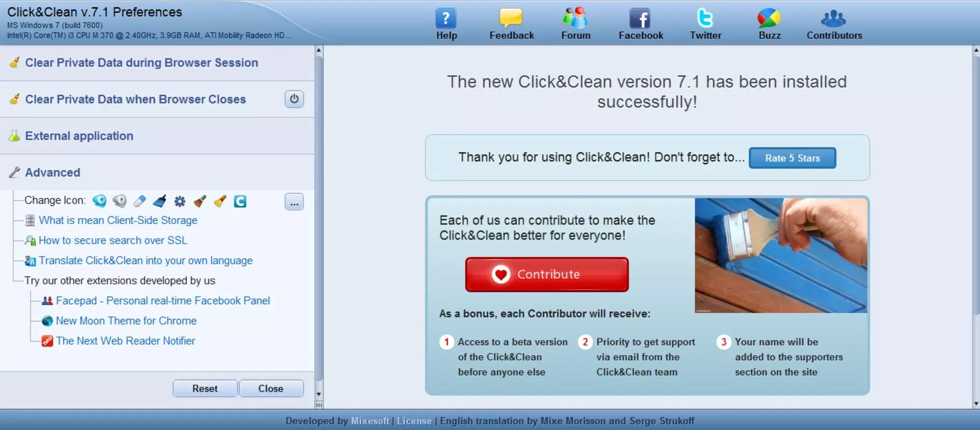Open the more icons ellipsis button

(x=294, y=202)
